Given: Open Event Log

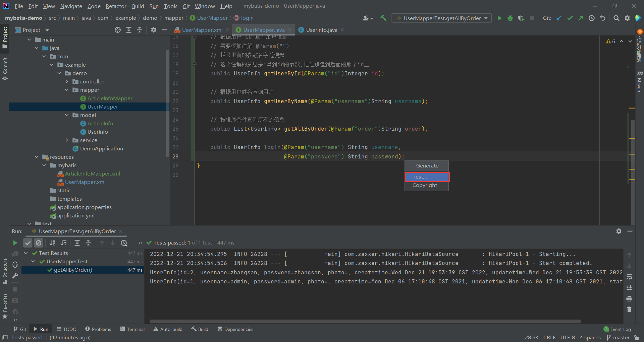Looking at the screenshot, I should coord(617,329).
